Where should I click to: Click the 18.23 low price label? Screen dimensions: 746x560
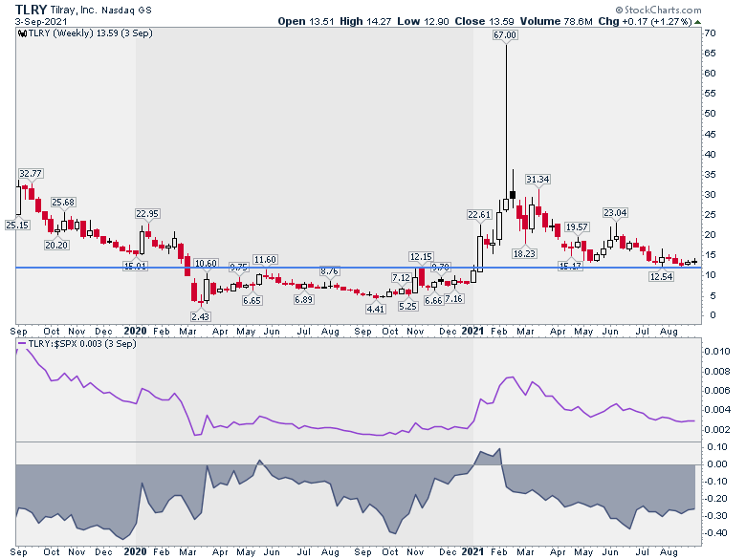click(x=524, y=253)
